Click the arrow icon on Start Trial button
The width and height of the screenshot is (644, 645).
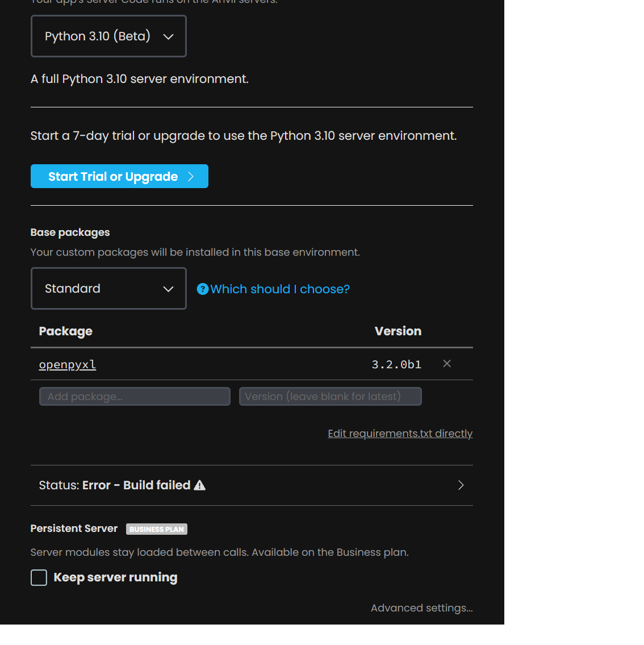191,177
